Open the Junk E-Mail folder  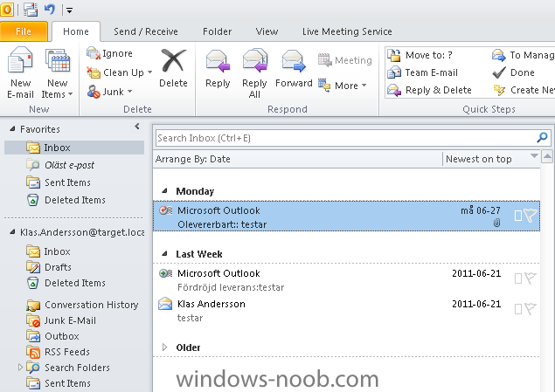pyautogui.click(x=61, y=320)
